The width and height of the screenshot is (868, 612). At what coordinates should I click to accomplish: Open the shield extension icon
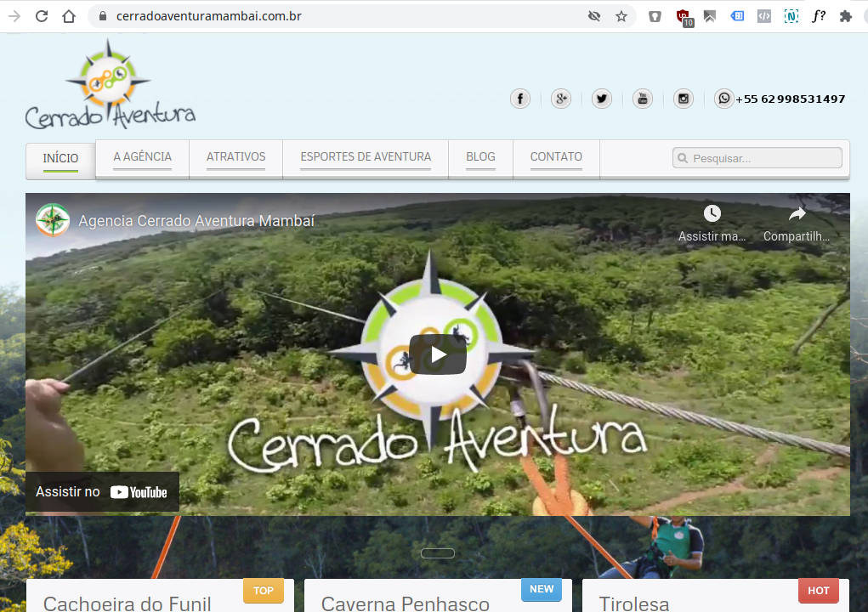[655, 16]
